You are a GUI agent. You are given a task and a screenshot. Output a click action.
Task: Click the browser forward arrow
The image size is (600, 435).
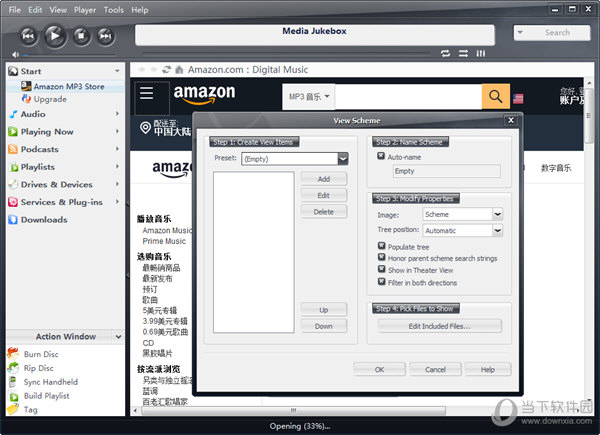tap(153, 70)
